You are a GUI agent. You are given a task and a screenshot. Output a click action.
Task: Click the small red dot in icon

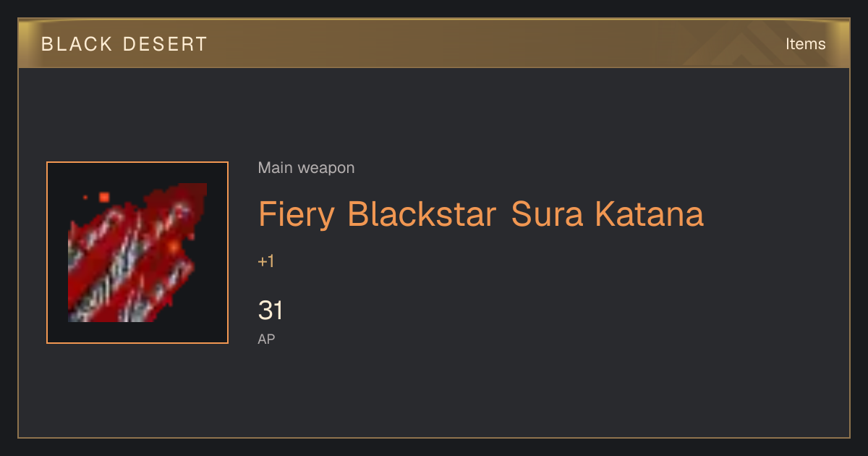[85, 197]
